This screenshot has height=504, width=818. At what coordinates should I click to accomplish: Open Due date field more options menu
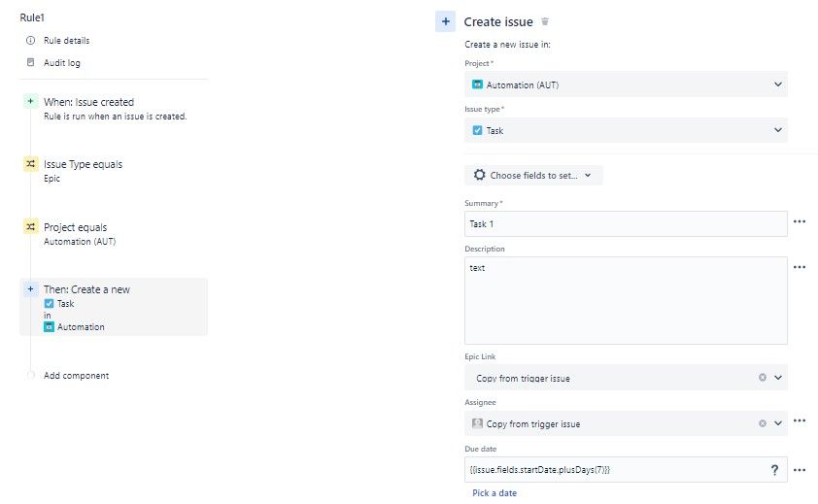(800, 470)
